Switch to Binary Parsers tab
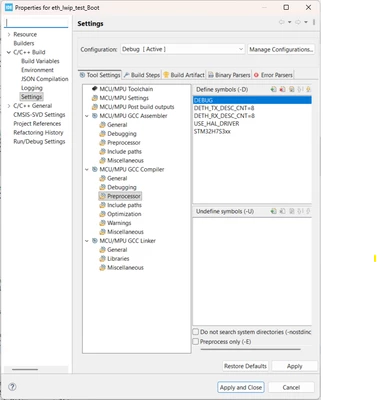 tap(229, 75)
